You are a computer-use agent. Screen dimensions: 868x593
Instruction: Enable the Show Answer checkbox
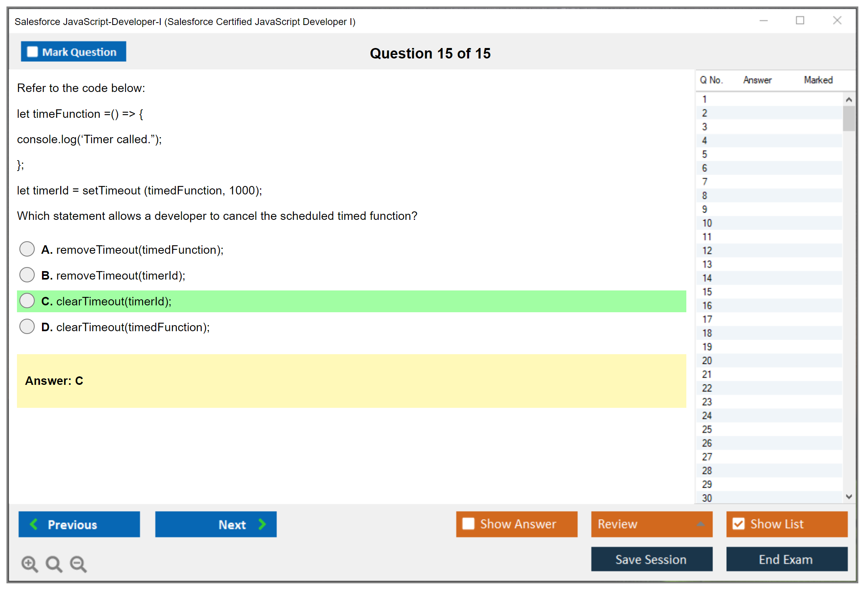468,524
